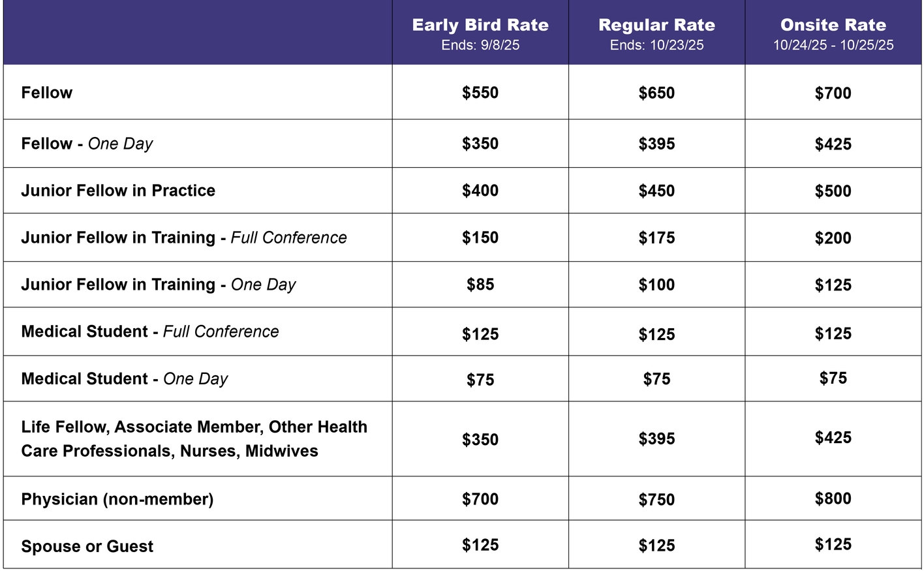Viewport: 924px width, 571px height.
Task: Select the Fellow row label
Action: (x=47, y=93)
